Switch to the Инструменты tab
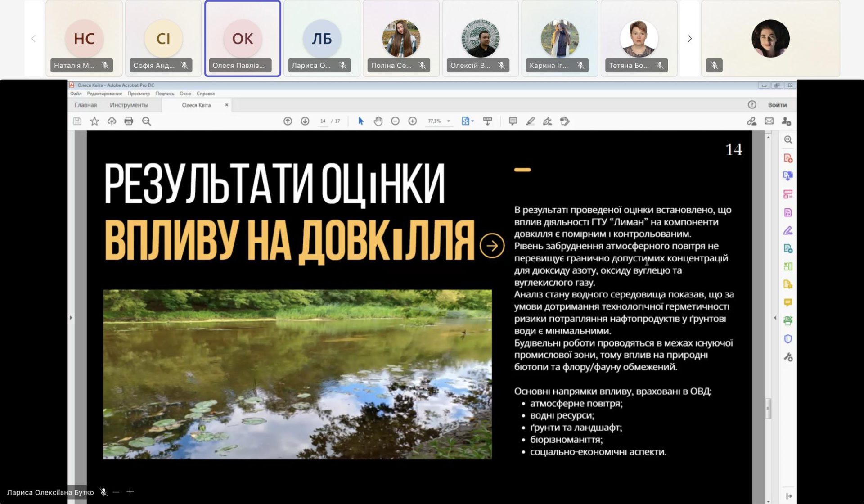Image resolution: width=864 pixels, height=504 pixels. pyautogui.click(x=129, y=105)
